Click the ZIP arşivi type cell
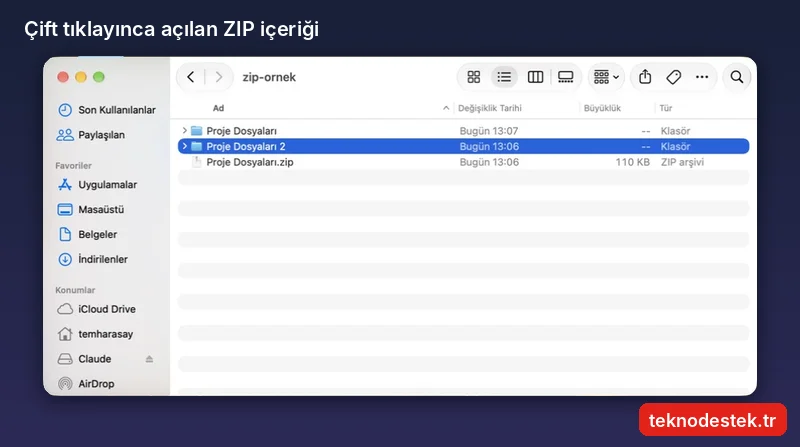Screen dimensions: 800x447 (682, 162)
